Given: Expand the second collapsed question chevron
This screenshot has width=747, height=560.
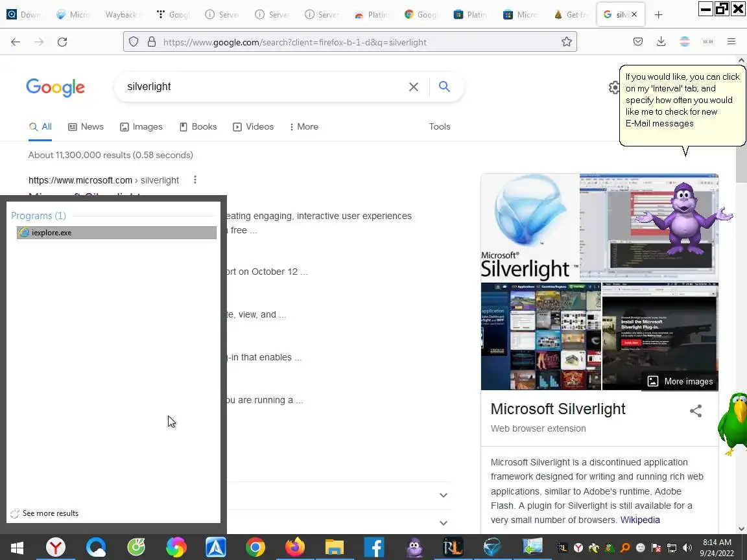Looking at the screenshot, I should click(444, 523).
